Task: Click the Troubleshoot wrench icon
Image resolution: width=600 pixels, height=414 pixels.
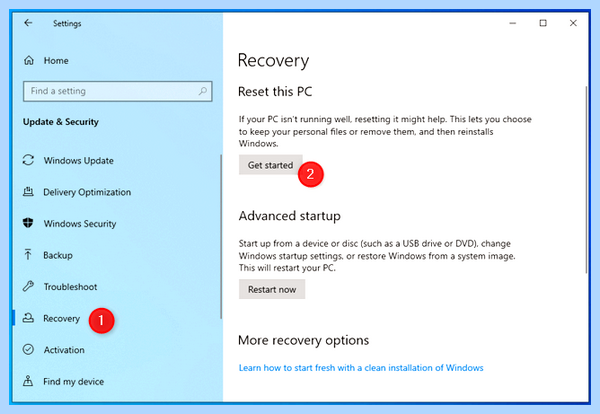Action: tap(28, 286)
